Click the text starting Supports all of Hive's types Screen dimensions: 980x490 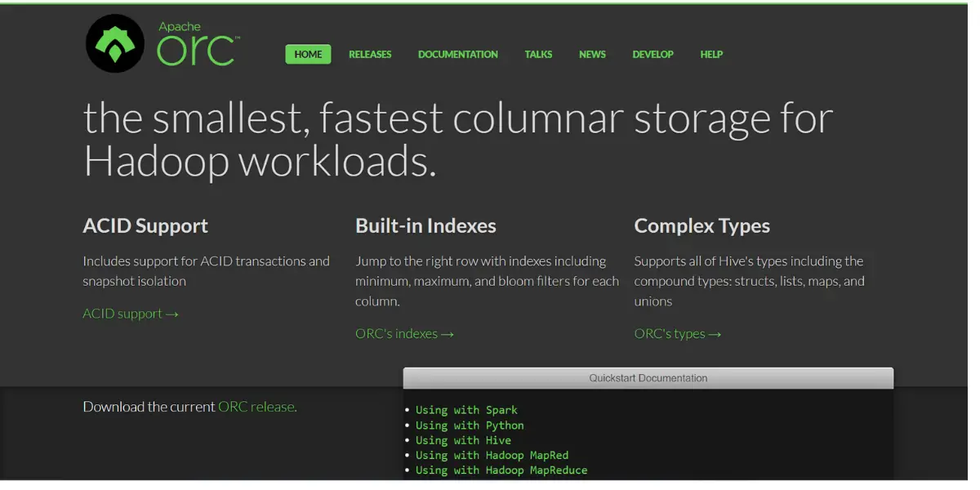[x=750, y=281]
